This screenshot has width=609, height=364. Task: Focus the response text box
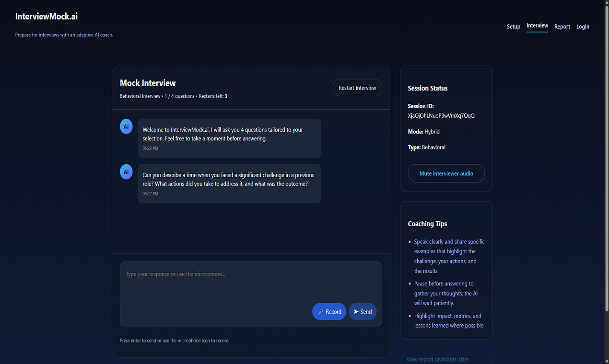(x=250, y=283)
